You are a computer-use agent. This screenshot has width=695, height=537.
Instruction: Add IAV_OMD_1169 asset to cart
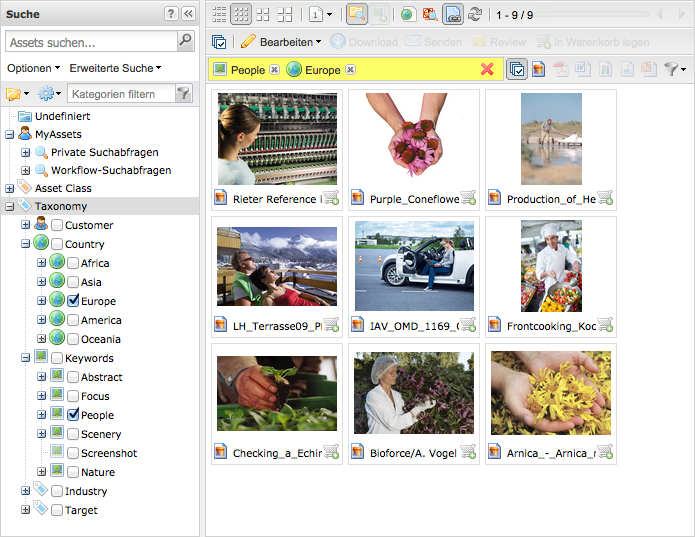tap(468, 325)
